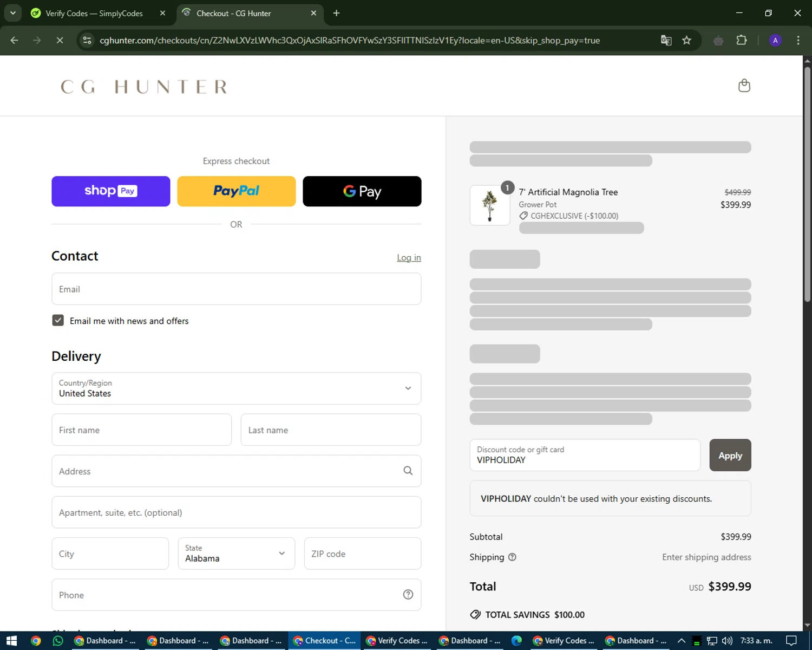Bookmark this page with the star icon

(x=686, y=40)
